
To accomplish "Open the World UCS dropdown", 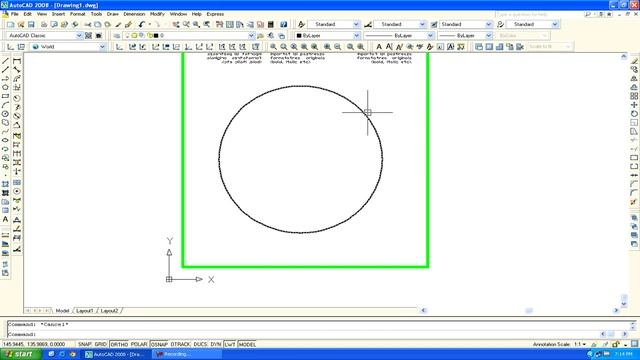I will tap(102, 47).
